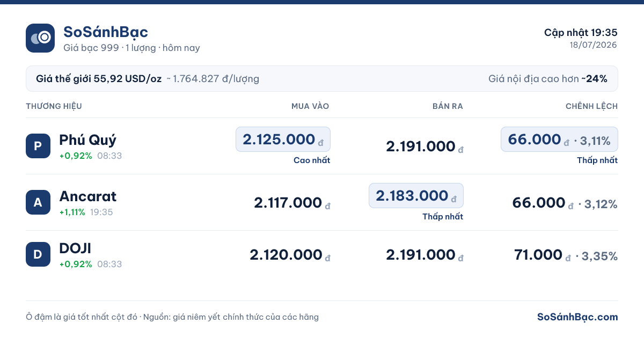Open the SoSánhBạc.com footer link
644x338 pixels.
(577, 317)
